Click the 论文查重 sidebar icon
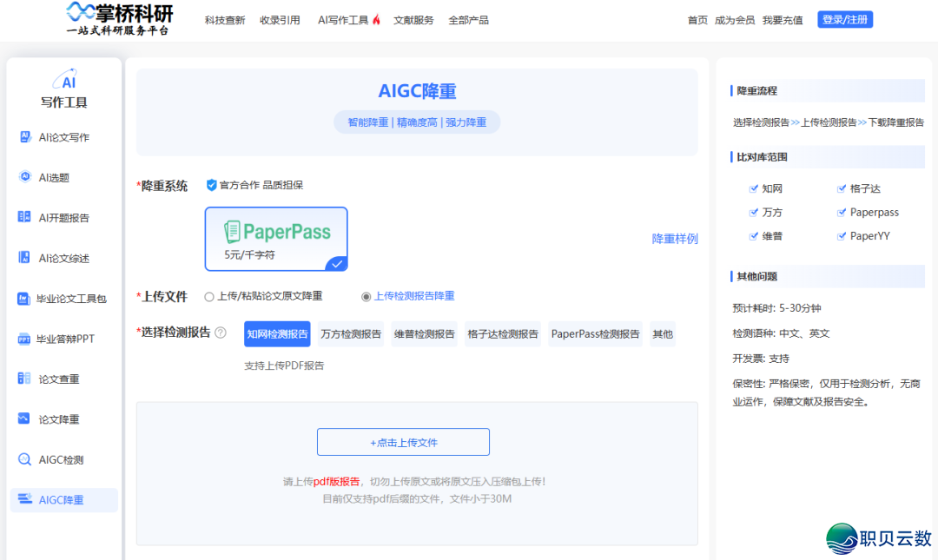The width and height of the screenshot is (938, 560). pos(24,379)
